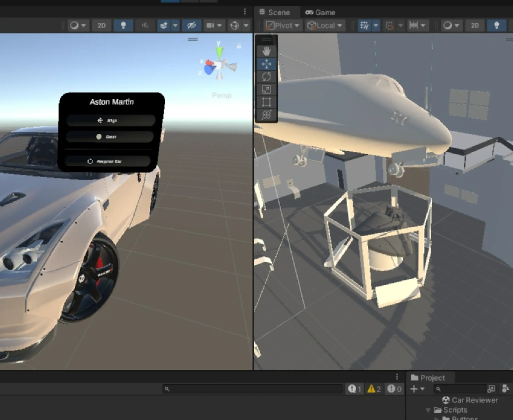Collapse the Scripts folder in Project

428,410
